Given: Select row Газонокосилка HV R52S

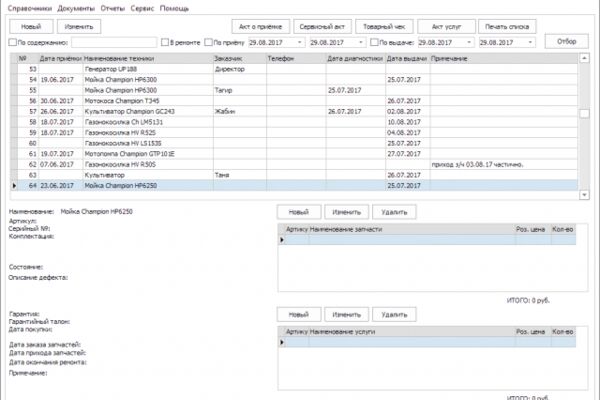Looking at the screenshot, I should (294, 132).
